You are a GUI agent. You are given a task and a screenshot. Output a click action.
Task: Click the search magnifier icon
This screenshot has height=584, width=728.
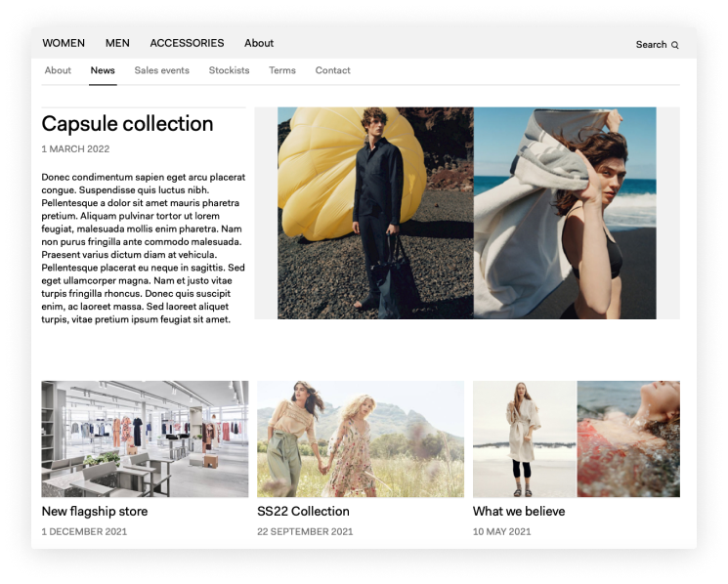click(675, 45)
